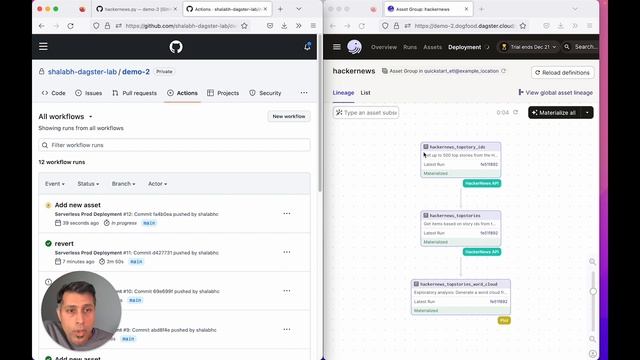Open the Security repository tab
This screenshot has height=360, width=640.
pyautogui.click(x=265, y=93)
